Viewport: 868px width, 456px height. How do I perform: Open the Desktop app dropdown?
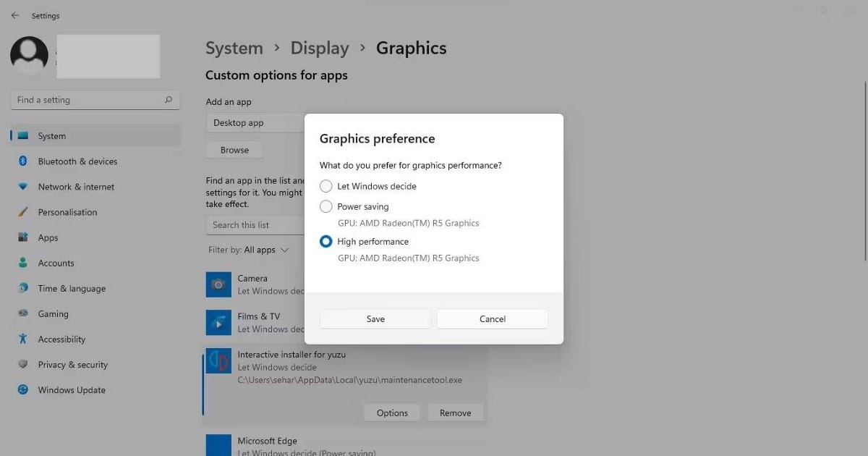coord(255,122)
